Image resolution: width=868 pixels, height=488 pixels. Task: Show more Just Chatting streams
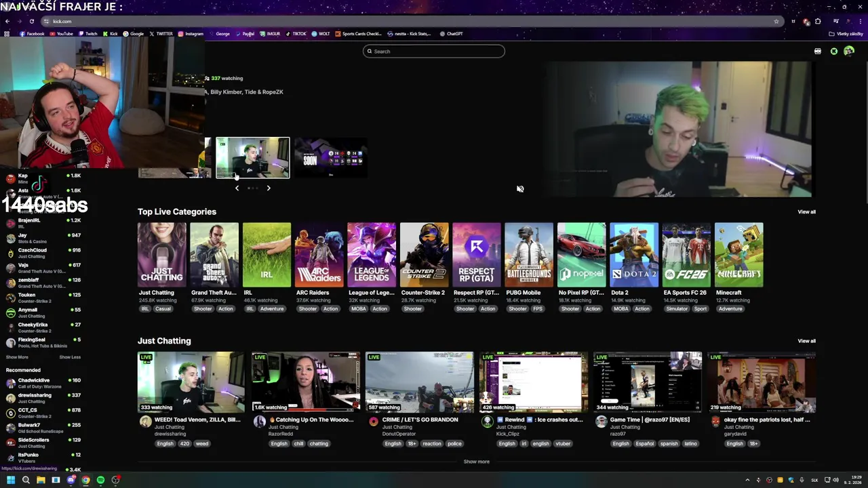pyautogui.click(x=476, y=462)
